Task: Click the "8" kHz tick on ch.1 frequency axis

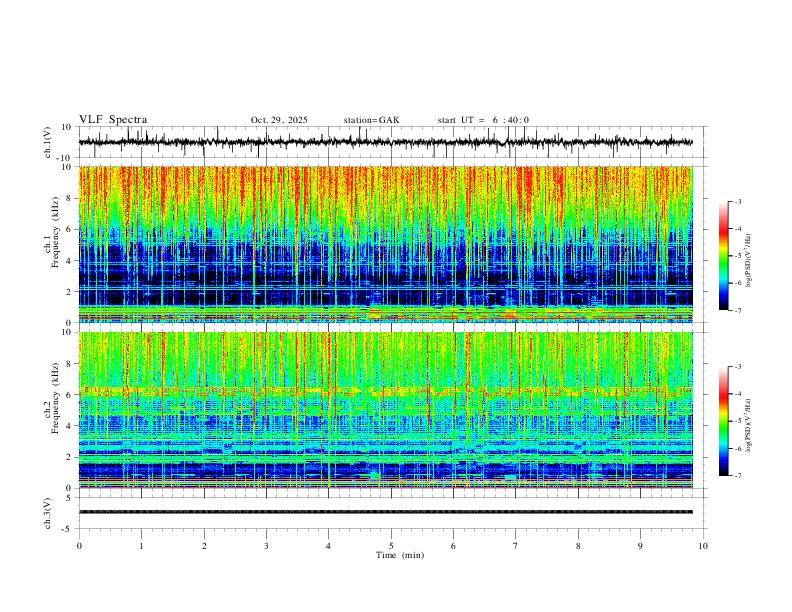Action: point(70,198)
